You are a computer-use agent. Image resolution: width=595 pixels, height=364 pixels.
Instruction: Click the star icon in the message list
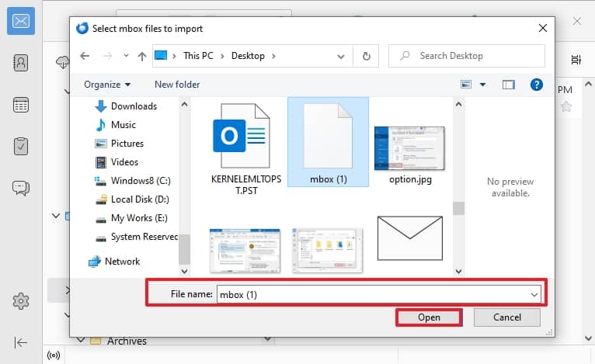(x=565, y=106)
